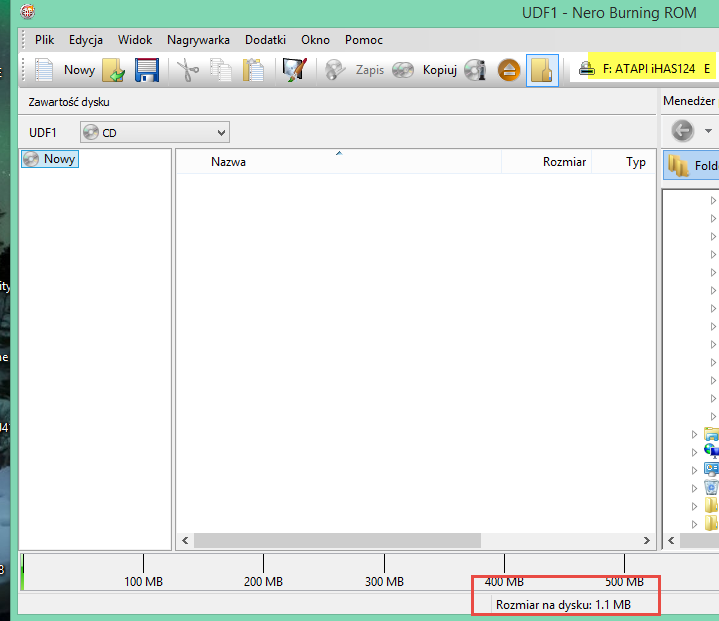The image size is (719, 621).
Task: Open compilation with the folder arrow icon
Action: (113, 70)
